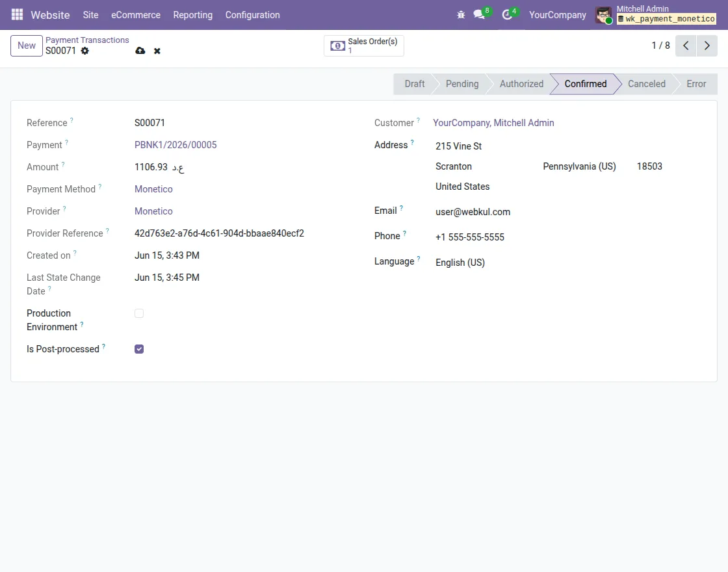Open the eCommerce menu

(x=136, y=15)
